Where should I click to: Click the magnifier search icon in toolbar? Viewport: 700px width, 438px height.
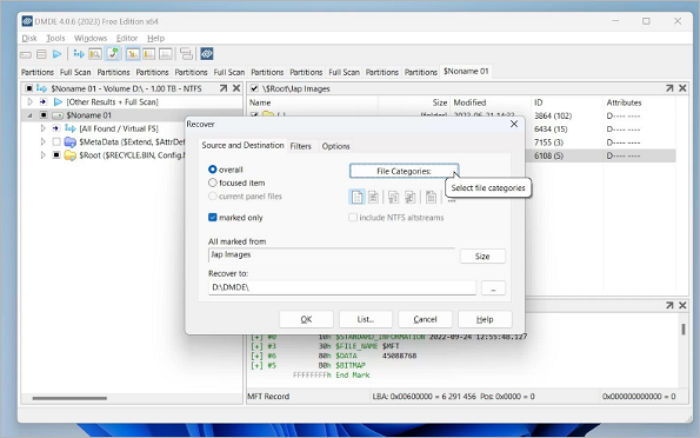coord(95,54)
